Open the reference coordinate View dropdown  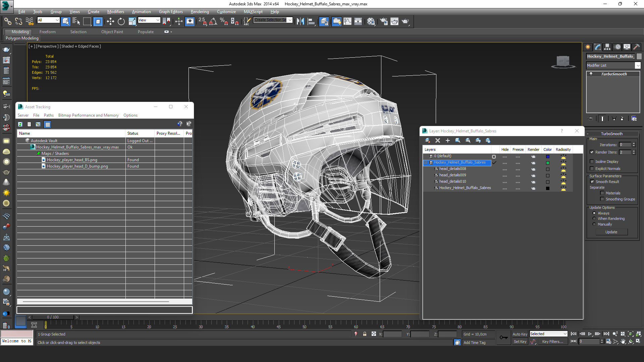click(158, 20)
